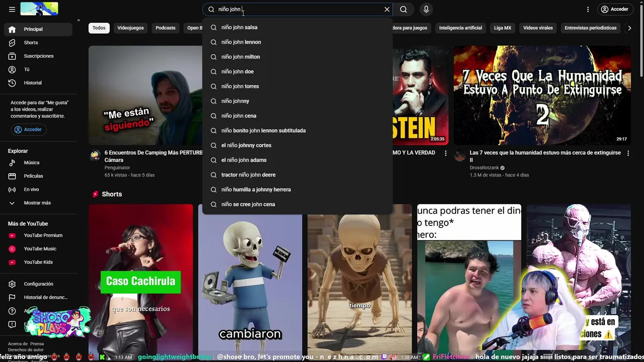The height and width of the screenshot is (362, 644).
Task: Open Principal home in sidebar
Action: tap(38, 29)
